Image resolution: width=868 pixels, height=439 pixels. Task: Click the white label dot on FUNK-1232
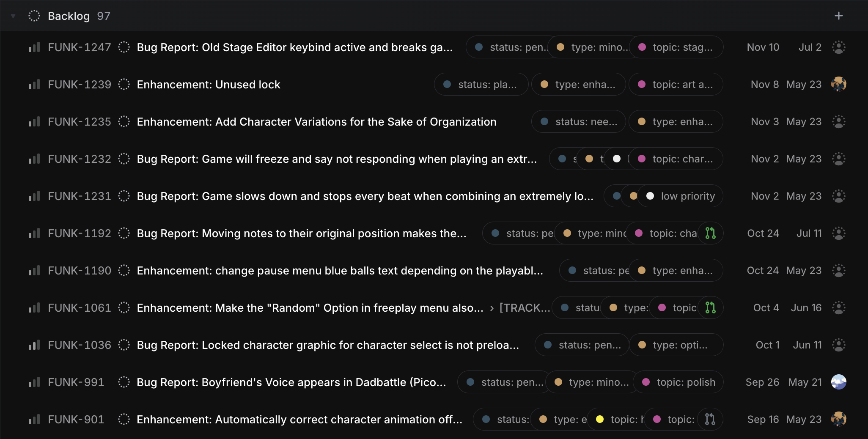[x=617, y=159]
